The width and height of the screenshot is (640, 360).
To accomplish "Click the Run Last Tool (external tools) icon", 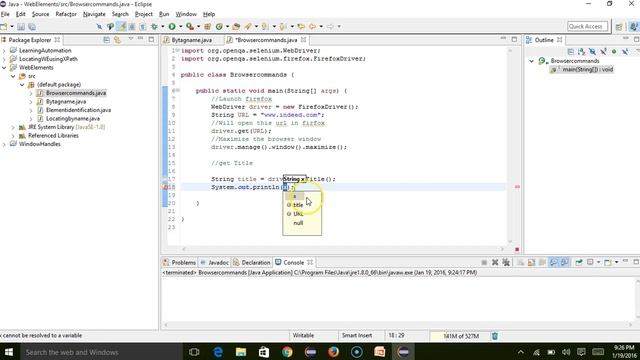I will [190, 27].
